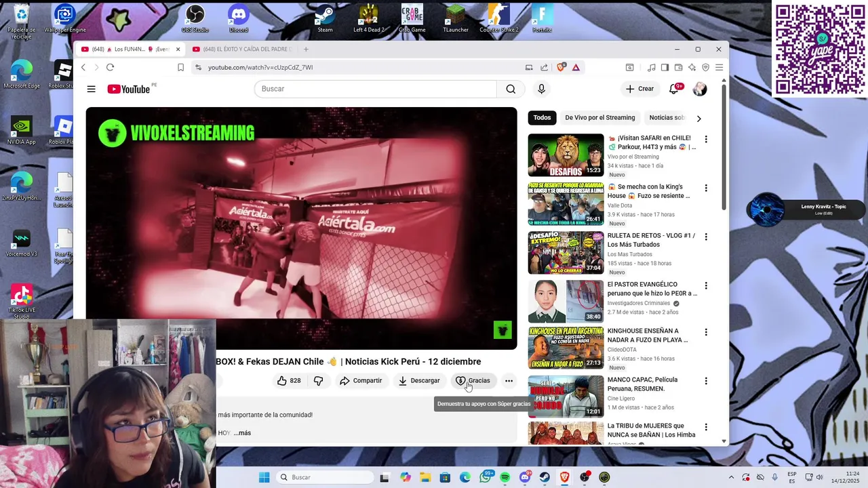This screenshot has width=868, height=488.
Task: Switch to EL ÉXITO Y CAÍDA DEL PADRE tab
Action: (x=242, y=49)
